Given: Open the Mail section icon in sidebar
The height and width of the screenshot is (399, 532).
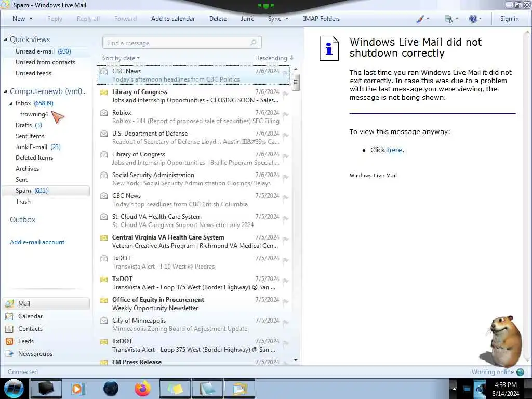Looking at the screenshot, I should [9, 303].
